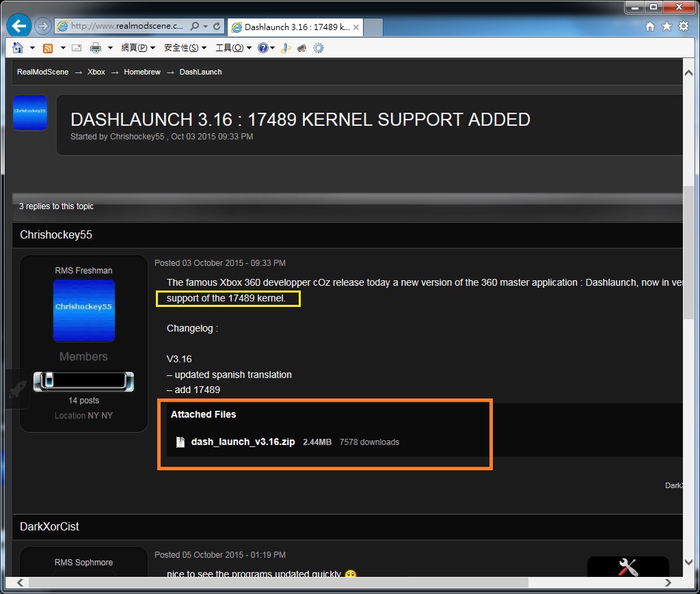Image resolution: width=700 pixels, height=594 pixels.
Task: Click vertical scrollbar down arrow
Action: (688, 562)
